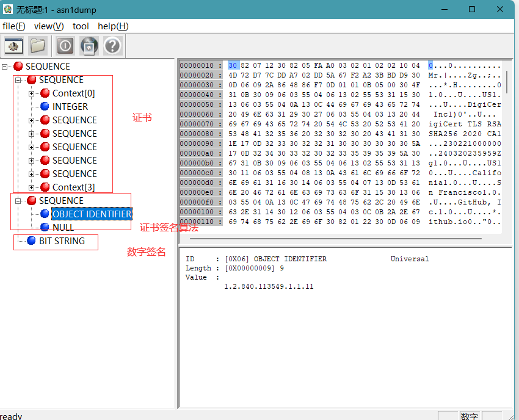519x420 pixels.
Task: Click the hex view horizontal scrollbar
Action: pos(335,238)
